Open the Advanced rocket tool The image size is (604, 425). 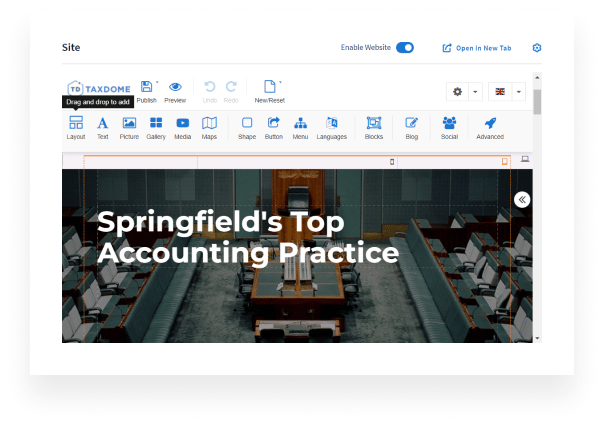[x=490, y=127]
